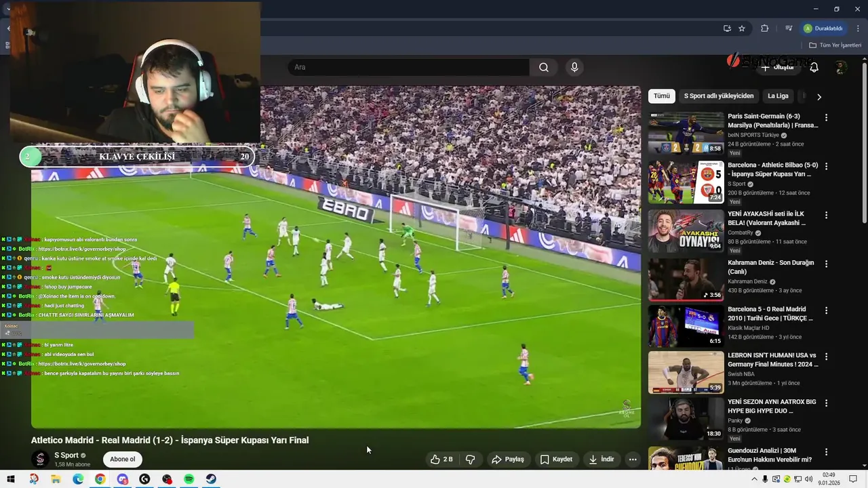Image resolution: width=868 pixels, height=488 pixels.
Task: Like the video with thumbs-up button
Action: tap(441, 460)
